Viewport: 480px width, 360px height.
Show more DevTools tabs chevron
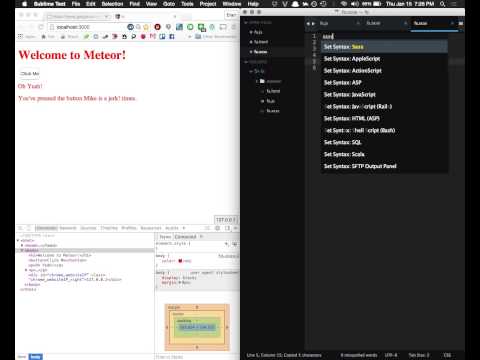click(x=184, y=228)
